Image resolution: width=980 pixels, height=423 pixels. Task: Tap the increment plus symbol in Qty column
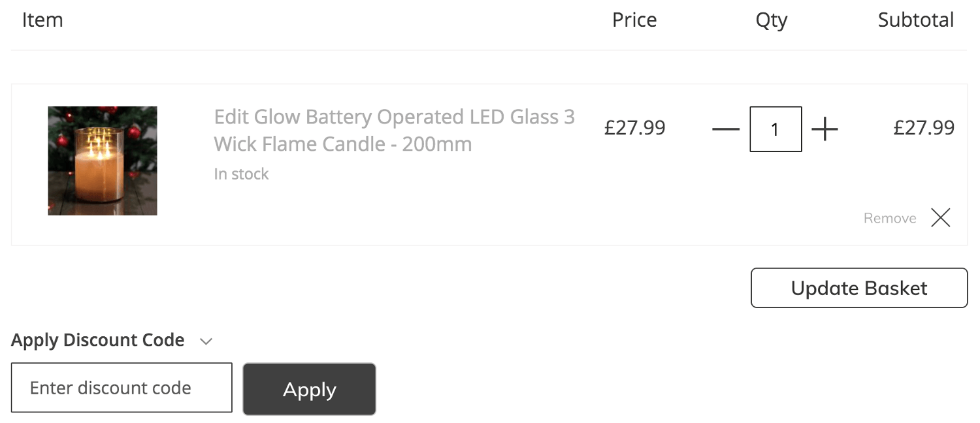pyautogui.click(x=825, y=129)
